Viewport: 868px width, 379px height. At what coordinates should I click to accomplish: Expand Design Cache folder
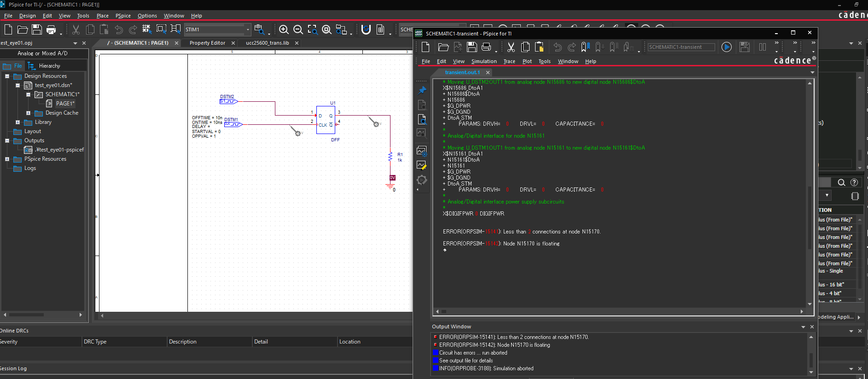29,113
